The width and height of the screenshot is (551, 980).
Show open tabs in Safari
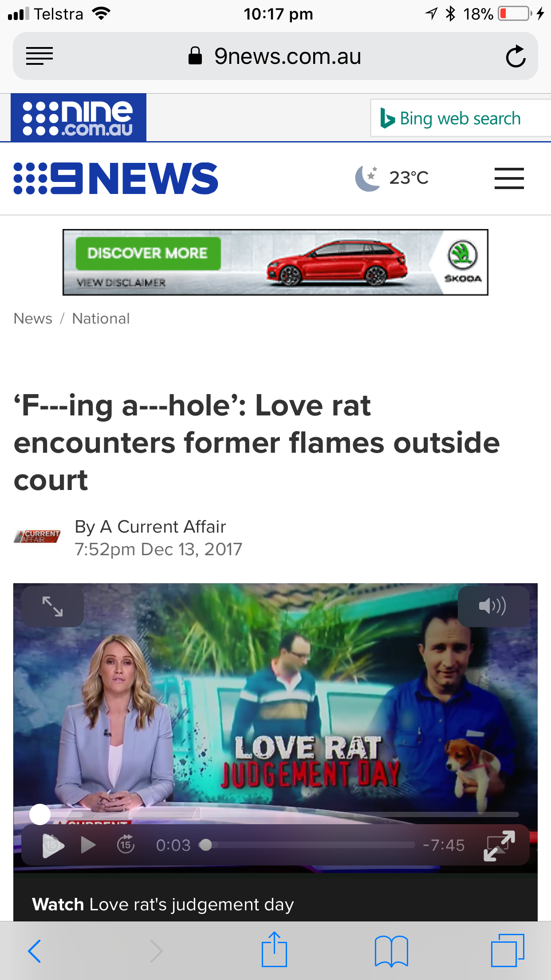click(x=508, y=950)
